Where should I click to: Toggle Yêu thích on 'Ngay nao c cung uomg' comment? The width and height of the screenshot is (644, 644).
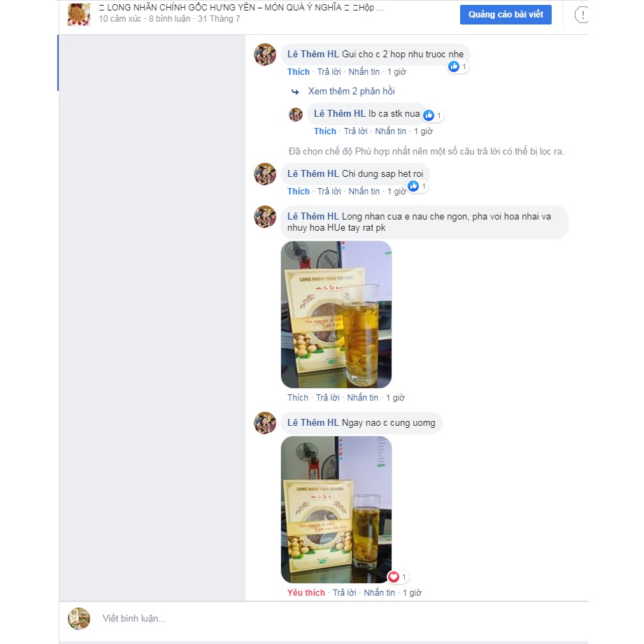[x=306, y=593]
